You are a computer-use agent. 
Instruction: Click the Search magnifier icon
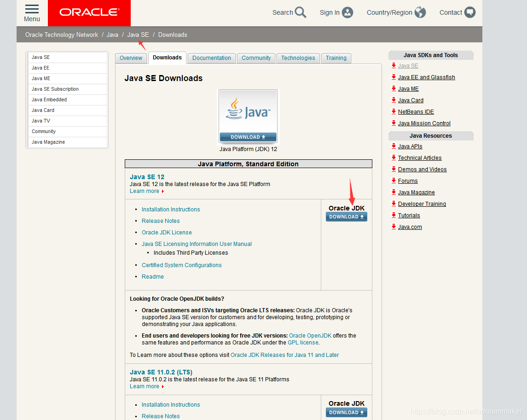tap(301, 12)
